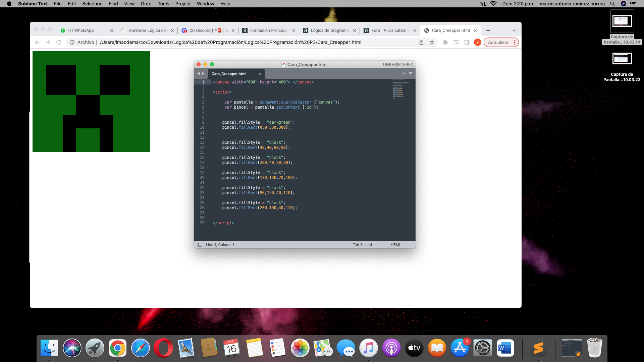This screenshot has width=644, height=362.
Task: Click line 13 fillStyle black code
Action: tap(254, 142)
